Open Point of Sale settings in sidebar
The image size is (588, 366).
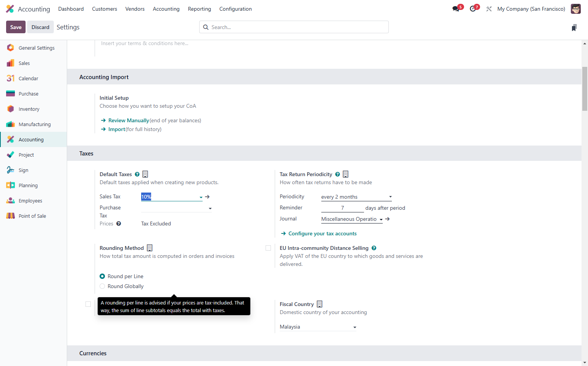[x=34, y=216]
